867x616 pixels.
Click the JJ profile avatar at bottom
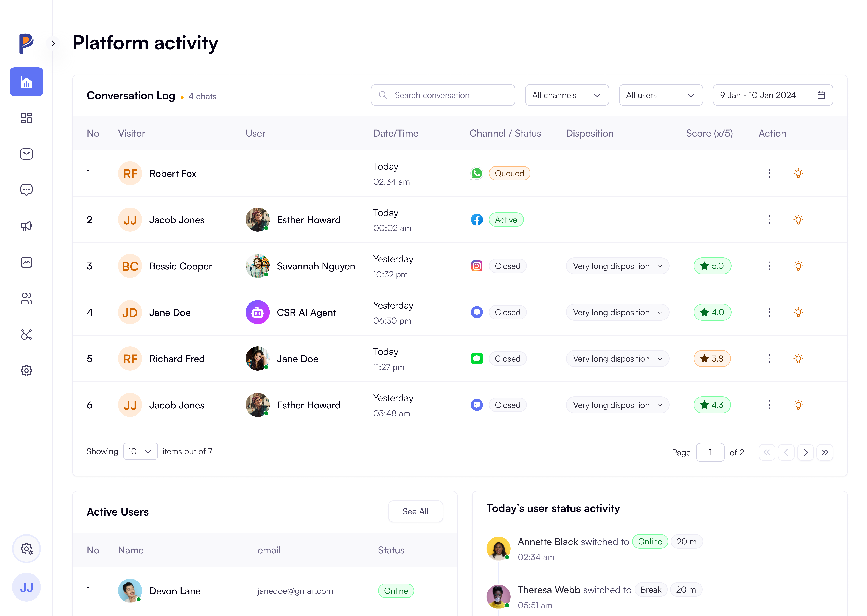tap(26, 587)
